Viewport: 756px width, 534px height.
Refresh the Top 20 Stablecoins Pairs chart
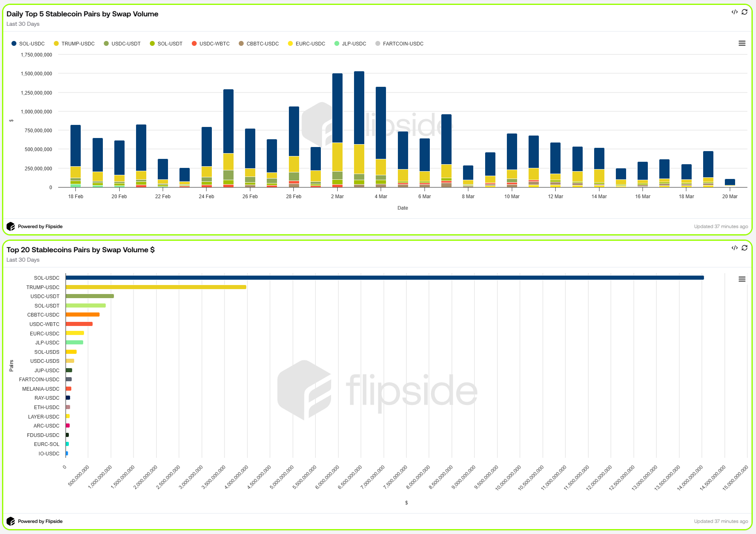click(x=745, y=248)
